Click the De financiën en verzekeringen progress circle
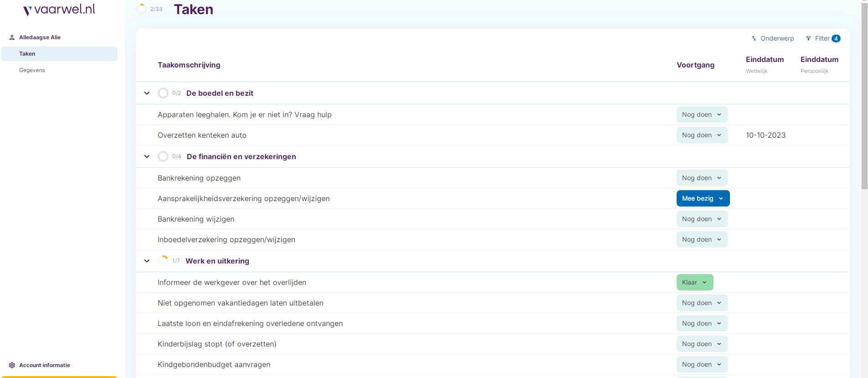This screenshot has height=378, width=868. point(163,156)
